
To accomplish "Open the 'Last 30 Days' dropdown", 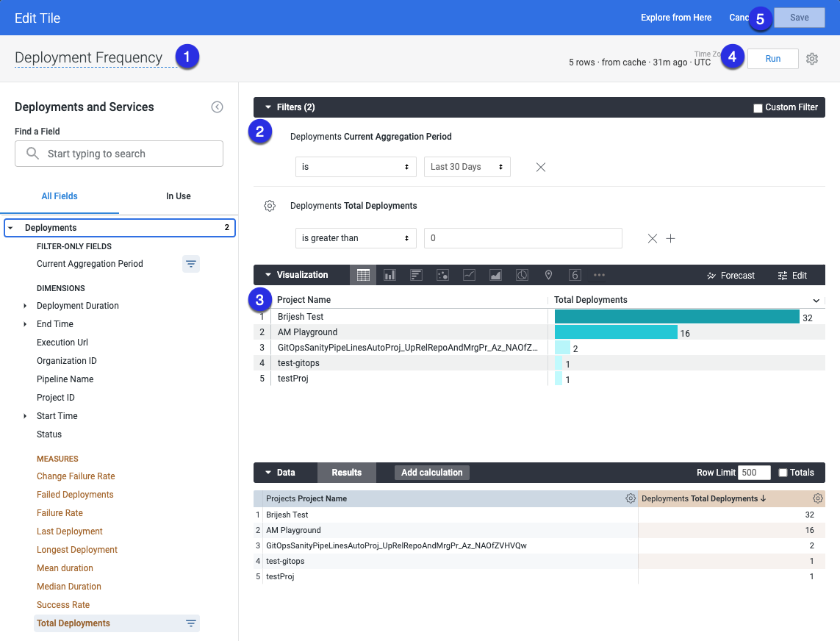I will (467, 167).
